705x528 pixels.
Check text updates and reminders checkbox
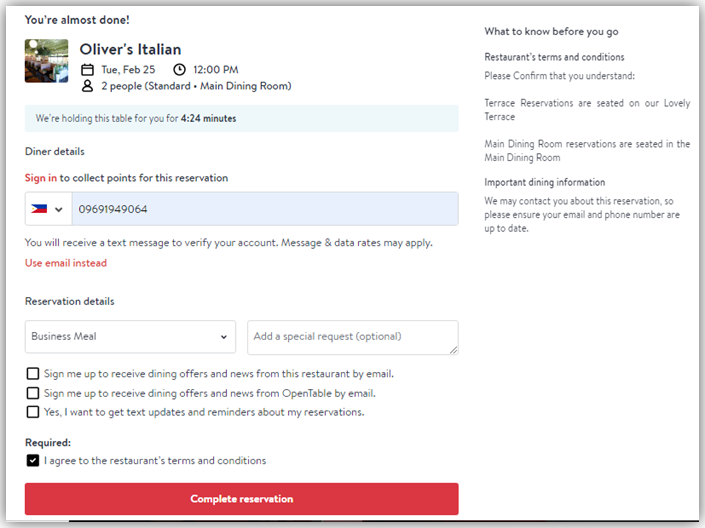click(33, 412)
